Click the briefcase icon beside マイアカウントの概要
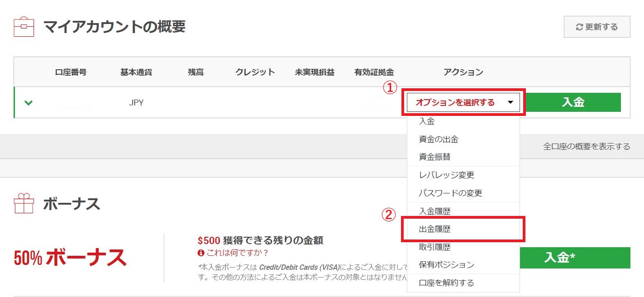 tap(24, 27)
